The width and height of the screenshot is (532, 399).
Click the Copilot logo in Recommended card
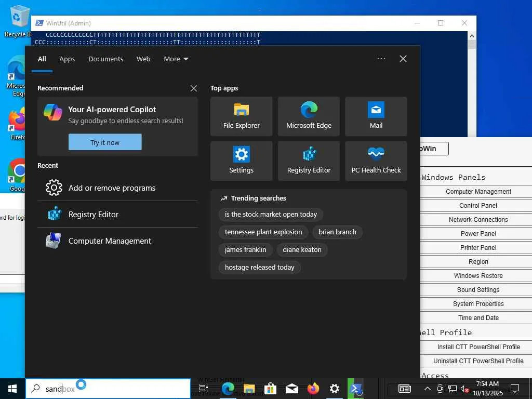(53, 112)
